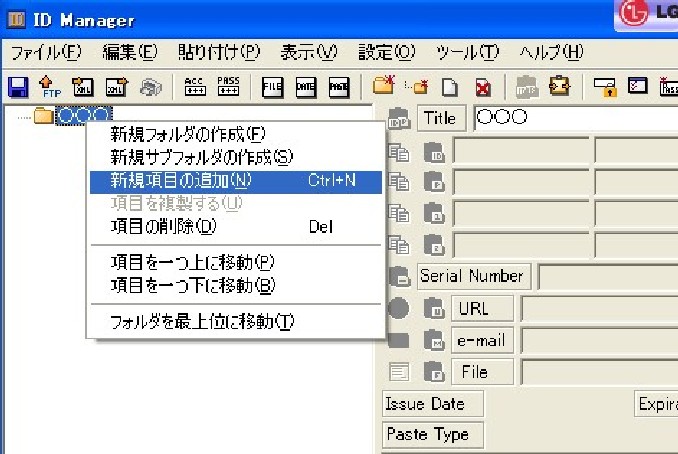
Task: Choose 項目の削除(D) from context menu
Action: pos(236,226)
